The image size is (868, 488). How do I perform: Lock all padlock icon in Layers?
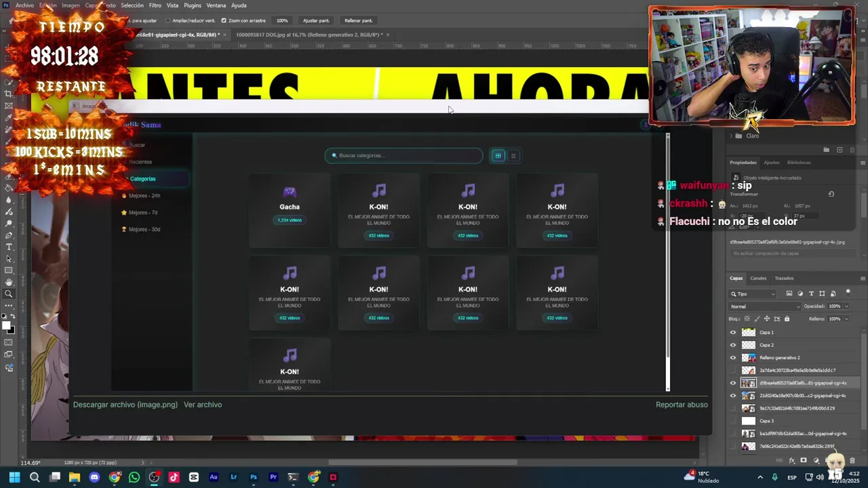coord(787,319)
